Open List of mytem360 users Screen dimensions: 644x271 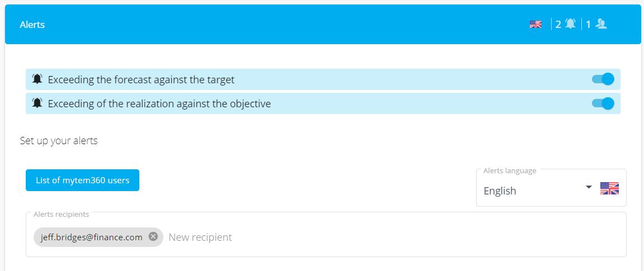[x=83, y=180]
